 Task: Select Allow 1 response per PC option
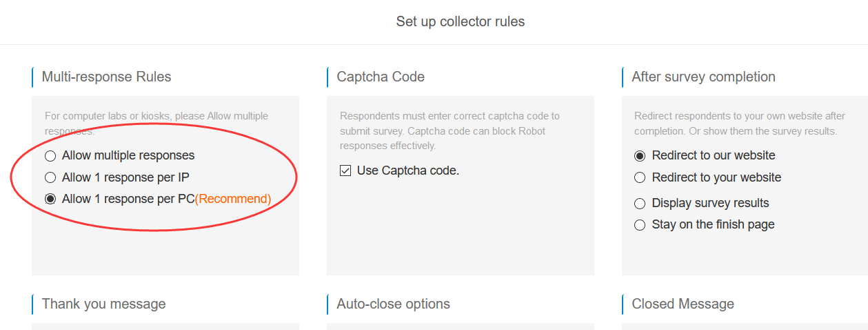(x=50, y=199)
